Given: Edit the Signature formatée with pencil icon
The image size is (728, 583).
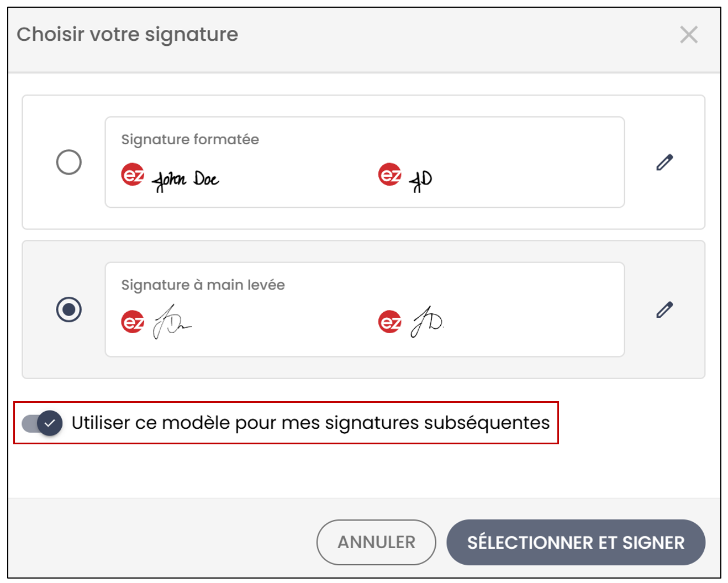Looking at the screenshot, I should [x=664, y=162].
